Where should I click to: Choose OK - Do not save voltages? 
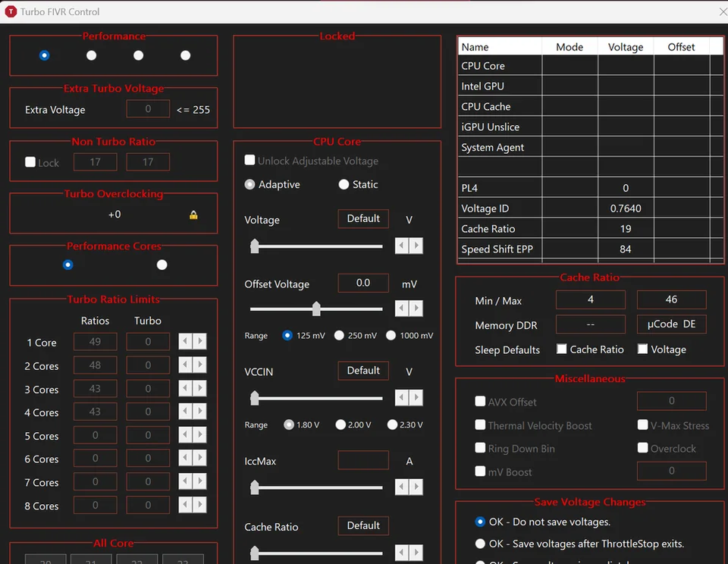pos(480,522)
